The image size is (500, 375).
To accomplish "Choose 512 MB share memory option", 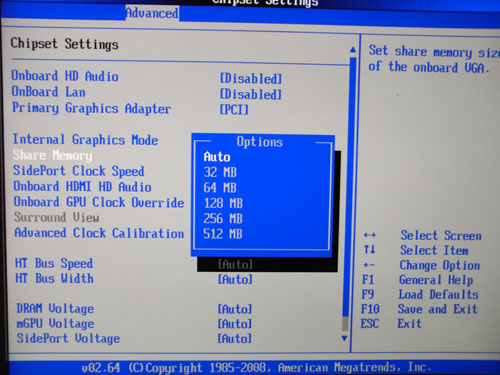I will [223, 234].
